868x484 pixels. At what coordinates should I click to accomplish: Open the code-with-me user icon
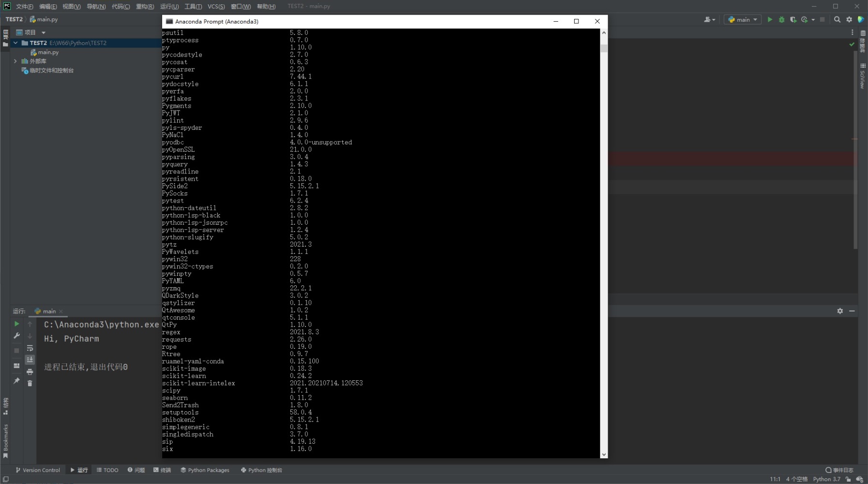(709, 19)
